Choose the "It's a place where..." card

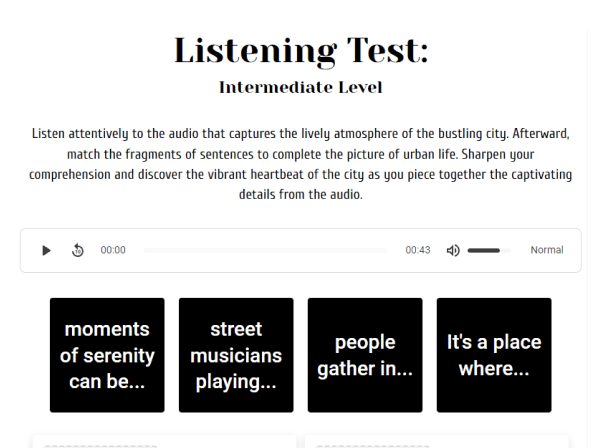494,355
